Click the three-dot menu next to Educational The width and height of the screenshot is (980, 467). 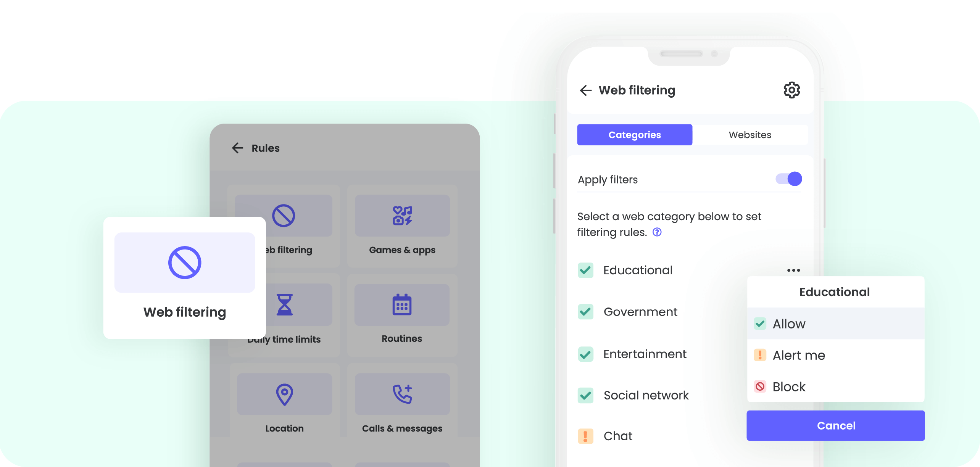point(793,270)
